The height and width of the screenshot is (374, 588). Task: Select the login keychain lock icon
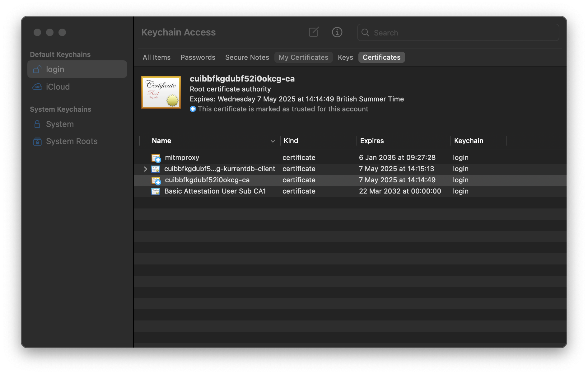click(x=37, y=69)
